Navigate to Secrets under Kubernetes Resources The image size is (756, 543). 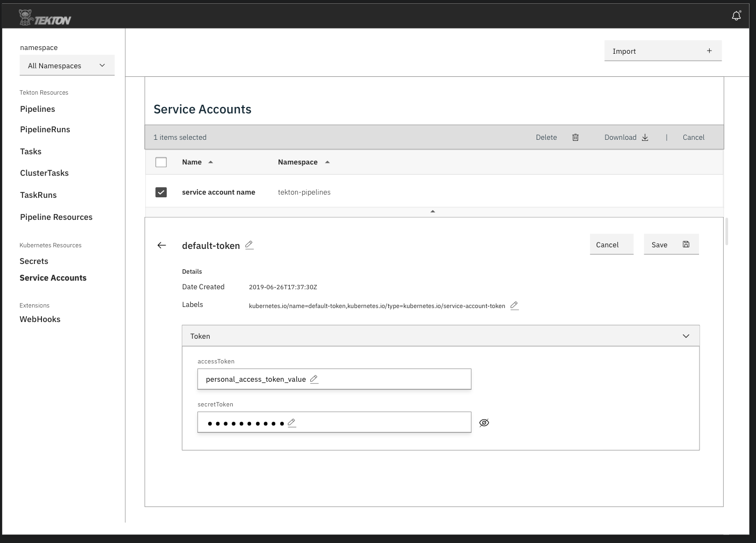(34, 261)
